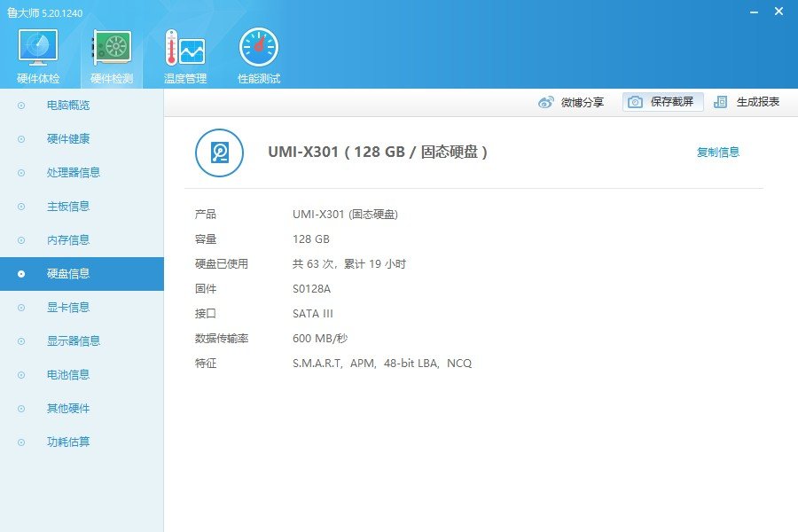The height and width of the screenshot is (532, 798).
Task: Click the interface value SATA III
Action: click(x=312, y=314)
